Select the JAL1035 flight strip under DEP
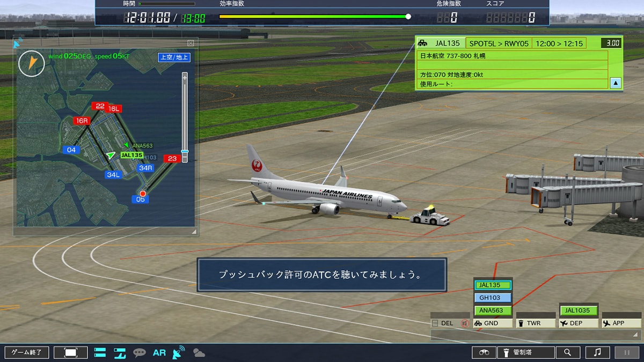The image size is (644, 362). [x=579, y=310]
